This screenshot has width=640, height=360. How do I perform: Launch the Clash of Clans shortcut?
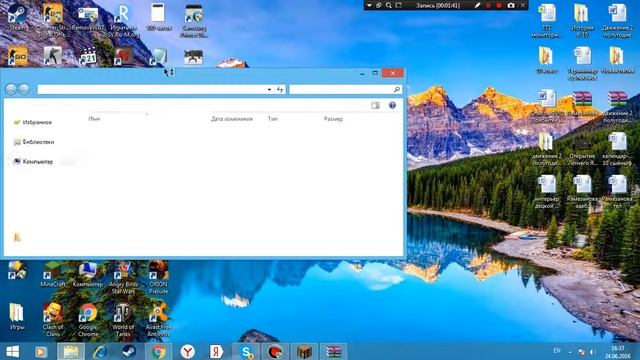pyautogui.click(x=53, y=320)
